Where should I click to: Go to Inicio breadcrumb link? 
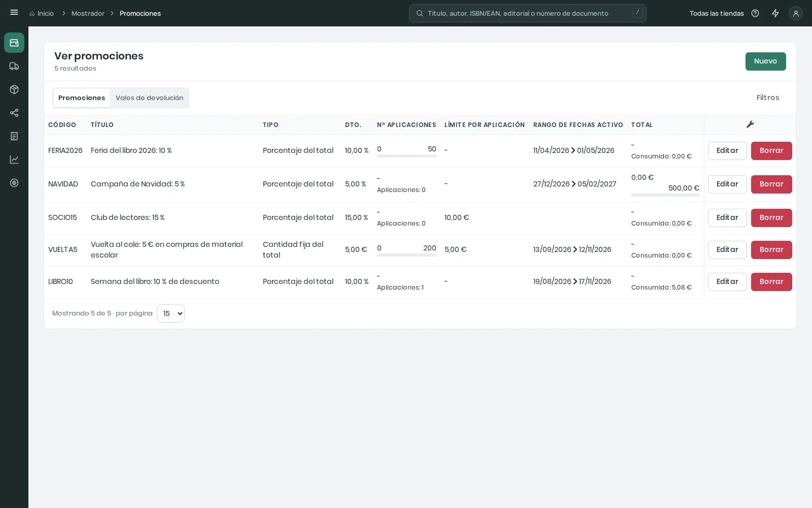coord(45,13)
